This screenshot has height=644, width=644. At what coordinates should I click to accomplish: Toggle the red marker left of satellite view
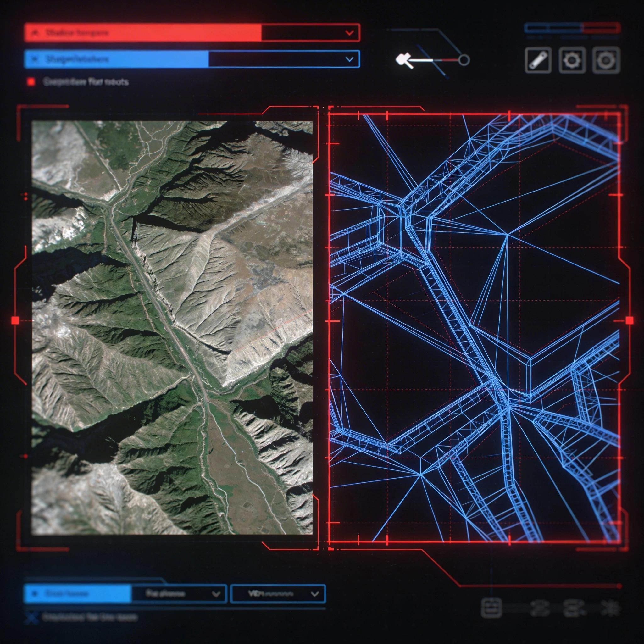pyautogui.click(x=15, y=320)
